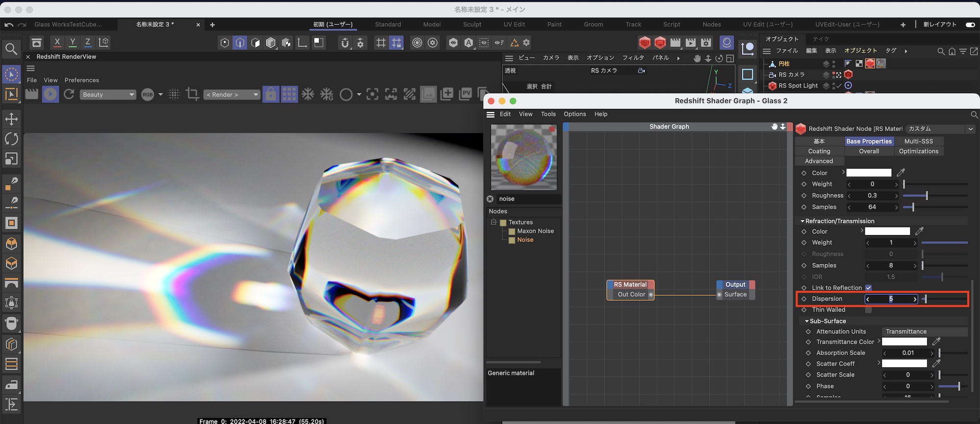This screenshot has height=424, width=980.
Task: Click the eyedropper next to Refraction Color
Action: point(919,231)
